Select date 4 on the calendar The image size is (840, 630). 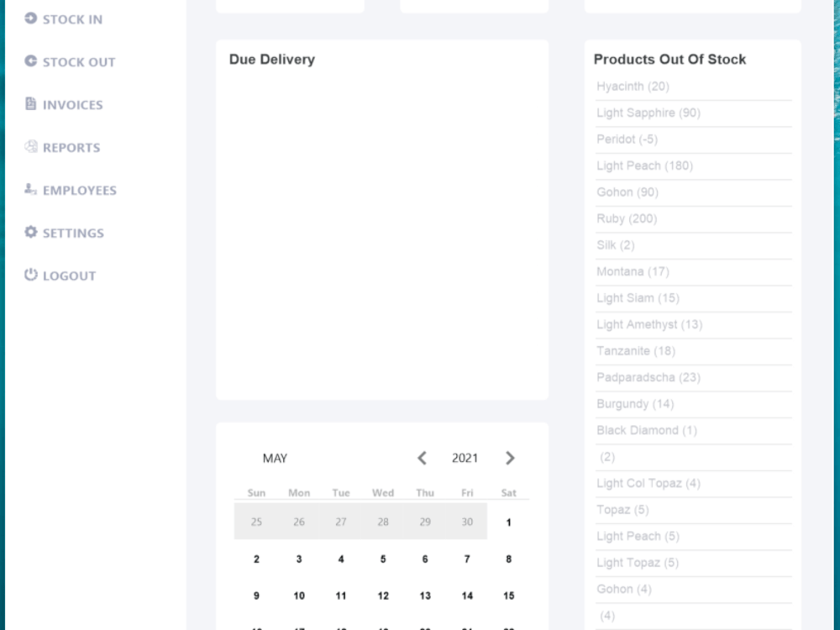pyautogui.click(x=341, y=559)
